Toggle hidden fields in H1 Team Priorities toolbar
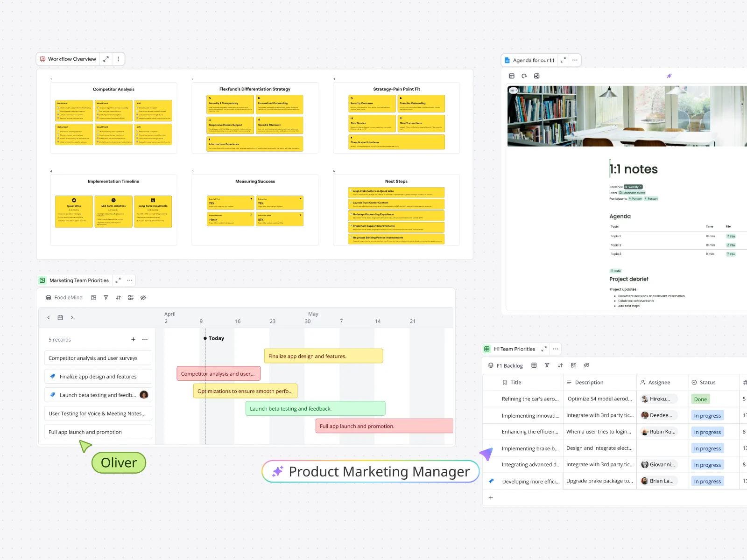This screenshot has width=747, height=560. (586, 365)
